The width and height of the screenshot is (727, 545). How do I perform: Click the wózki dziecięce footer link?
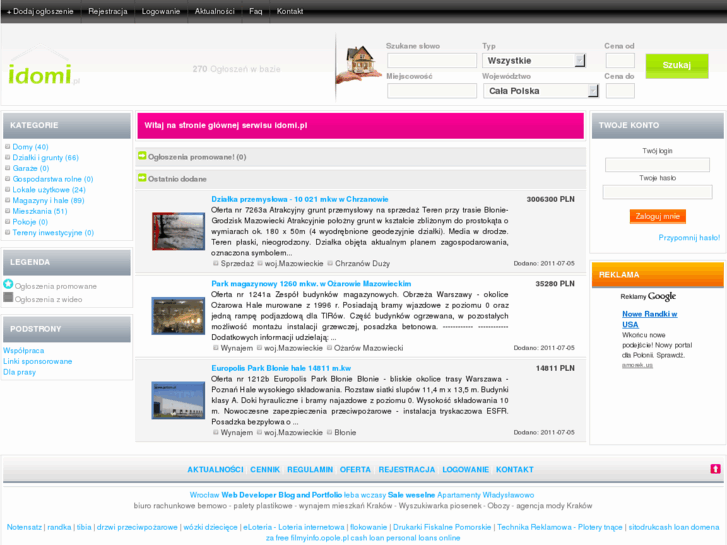(210, 527)
